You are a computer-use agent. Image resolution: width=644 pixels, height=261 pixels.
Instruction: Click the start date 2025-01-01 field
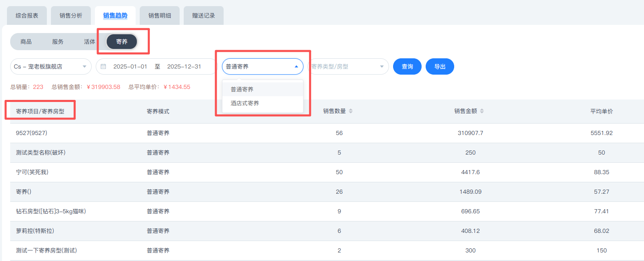130,66
